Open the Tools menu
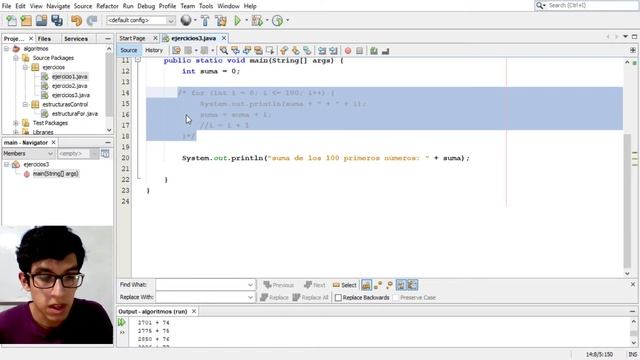640x360 pixels. [206, 6]
